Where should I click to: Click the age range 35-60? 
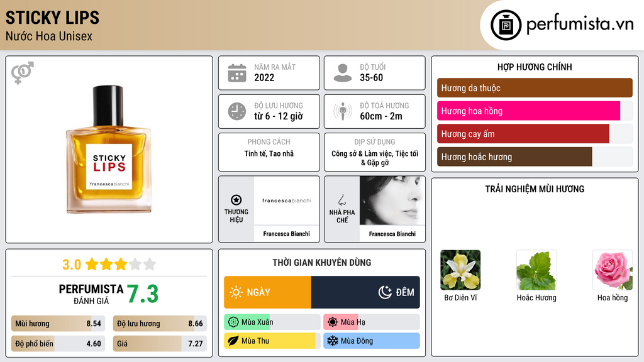(x=371, y=77)
